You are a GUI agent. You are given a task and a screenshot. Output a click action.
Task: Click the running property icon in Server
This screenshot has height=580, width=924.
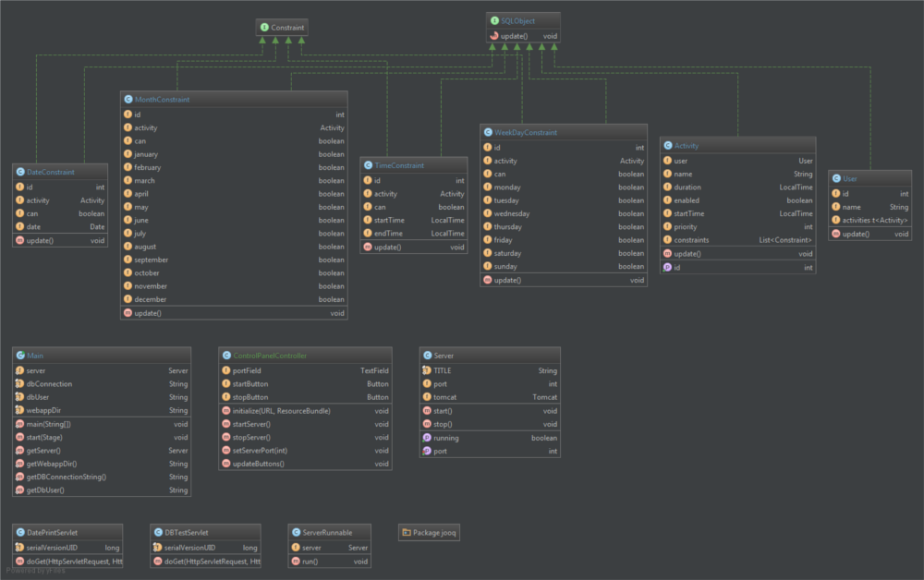tap(427, 438)
